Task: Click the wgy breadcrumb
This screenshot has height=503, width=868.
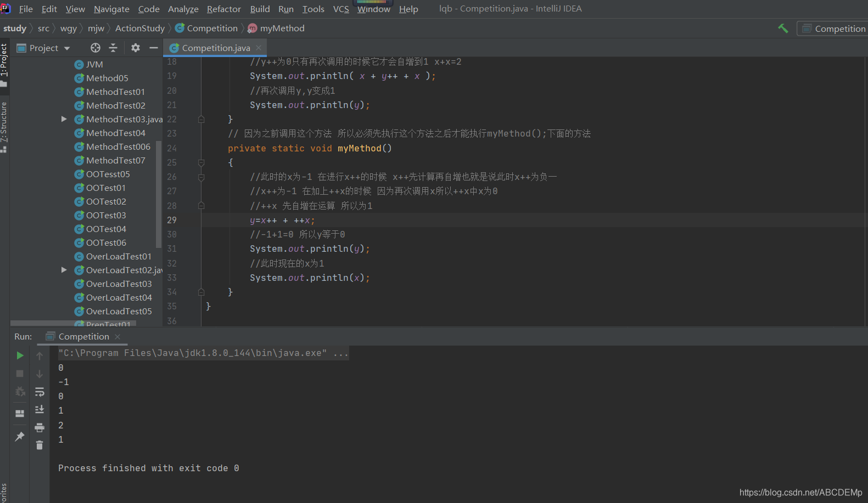Action: point(69,29)
